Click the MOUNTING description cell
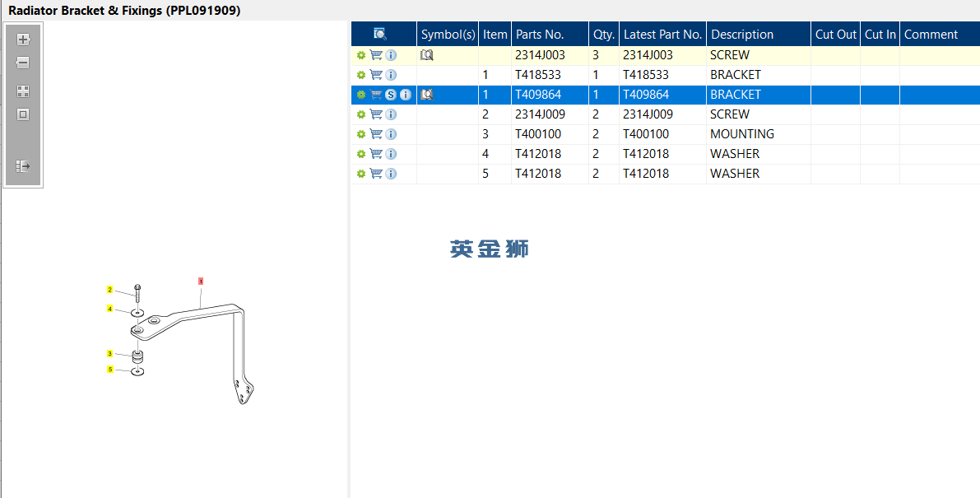This screenshot has width=980, height=498. click(759, 134)
